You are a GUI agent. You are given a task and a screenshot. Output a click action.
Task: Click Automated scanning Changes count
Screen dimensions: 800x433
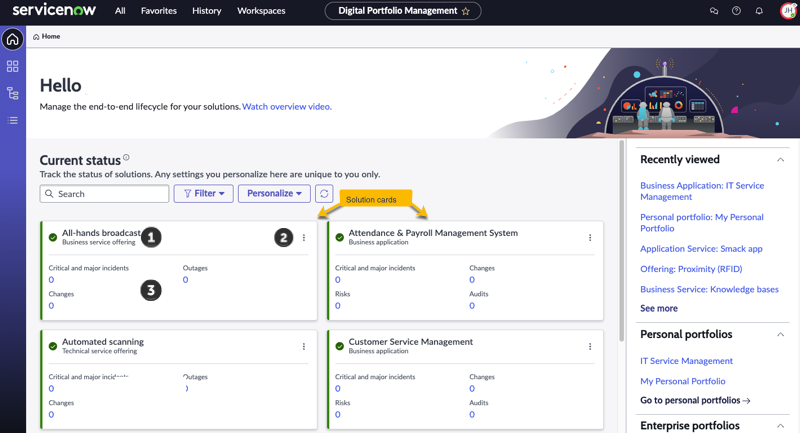51,415
